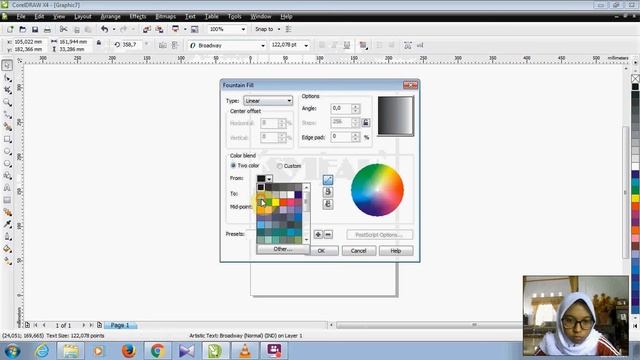Select the Eyedropper tool in toolbox
The width and height of the screenshot is (640, 360).
pos(7,224)
